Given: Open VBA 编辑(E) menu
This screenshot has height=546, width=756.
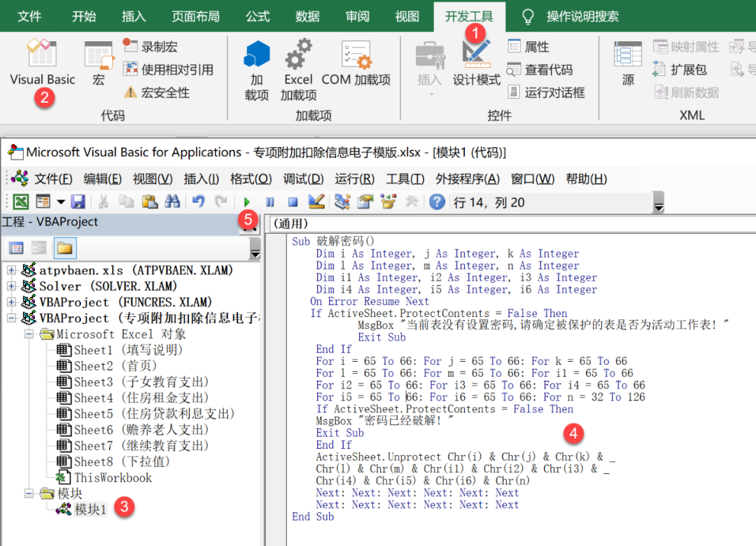Looking at the screenshot, I should (x=103, y=179).
